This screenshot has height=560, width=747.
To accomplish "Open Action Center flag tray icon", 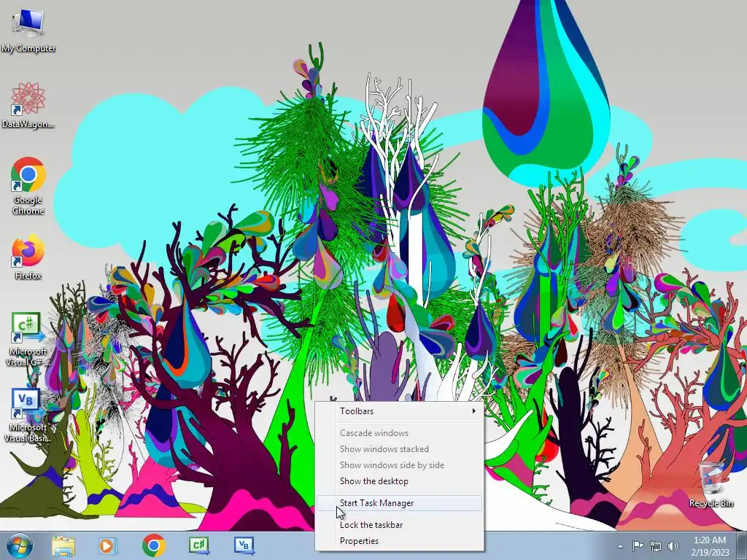I will (638, 546).
